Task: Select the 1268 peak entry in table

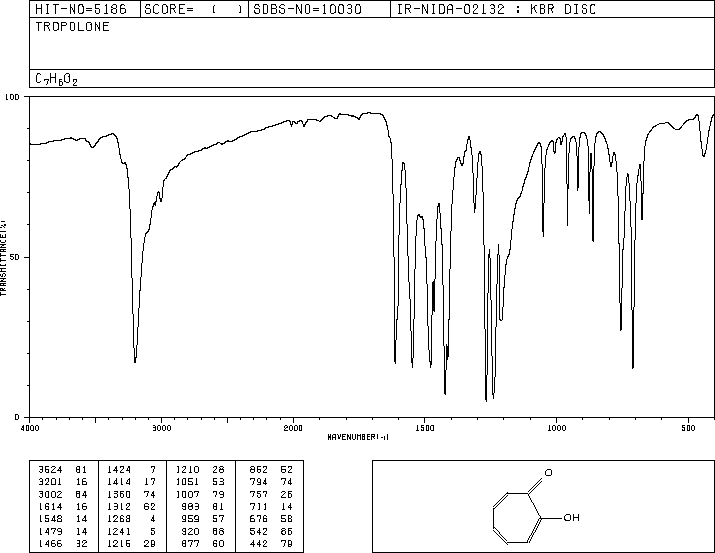Action: (x=131, y=519)
